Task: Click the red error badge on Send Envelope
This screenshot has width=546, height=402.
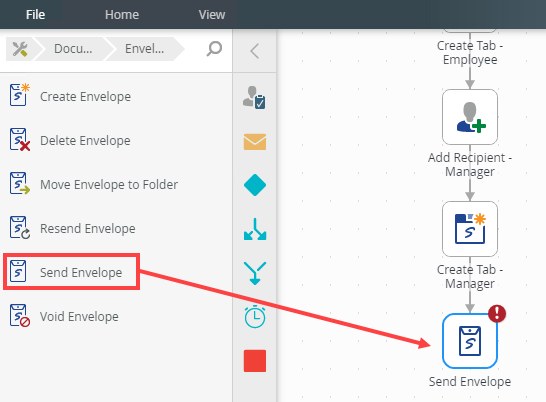Action: (497, 313)
